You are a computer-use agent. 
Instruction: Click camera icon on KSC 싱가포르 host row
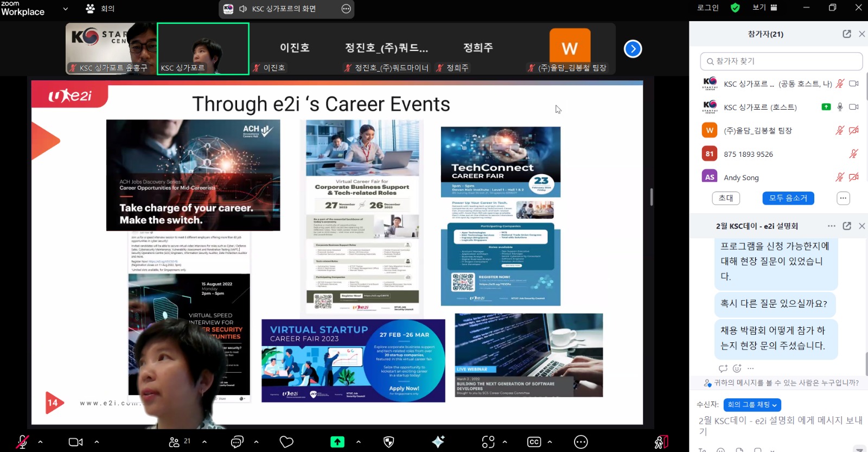(854, 107)
